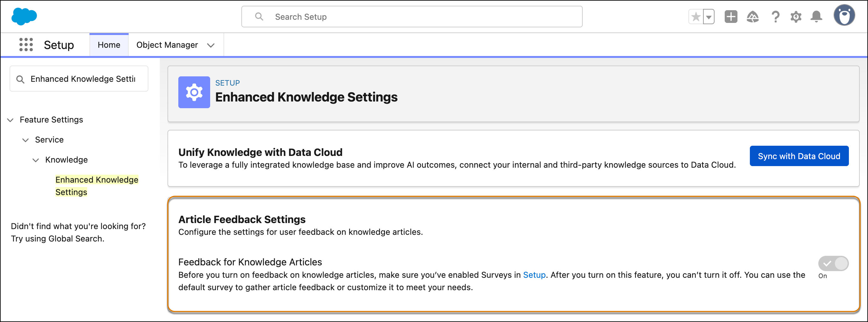Click the Feedback for Knowledge Articles label
The width and height of the screenshot is (868, 322).
pyautogui.click(x=250, y=262)
